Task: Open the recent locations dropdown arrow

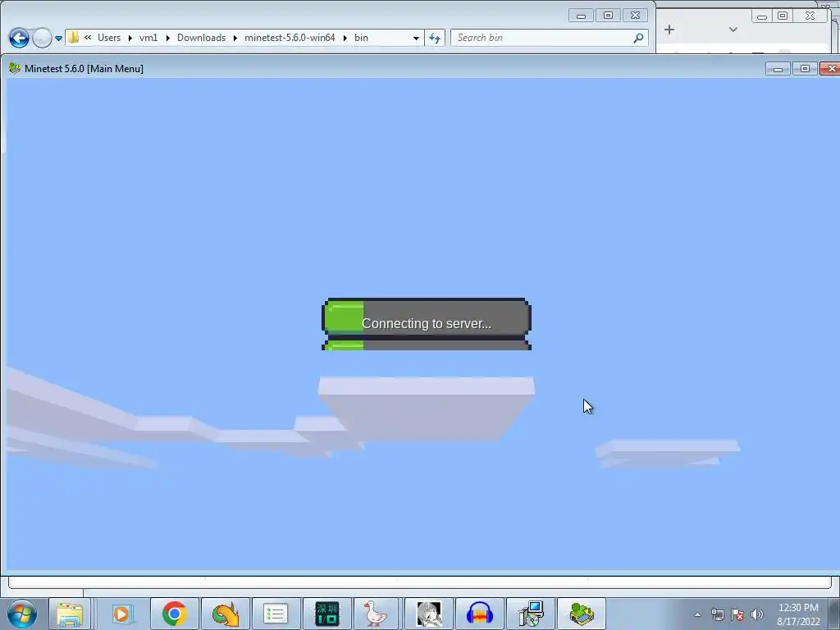Action: point(58,38)
